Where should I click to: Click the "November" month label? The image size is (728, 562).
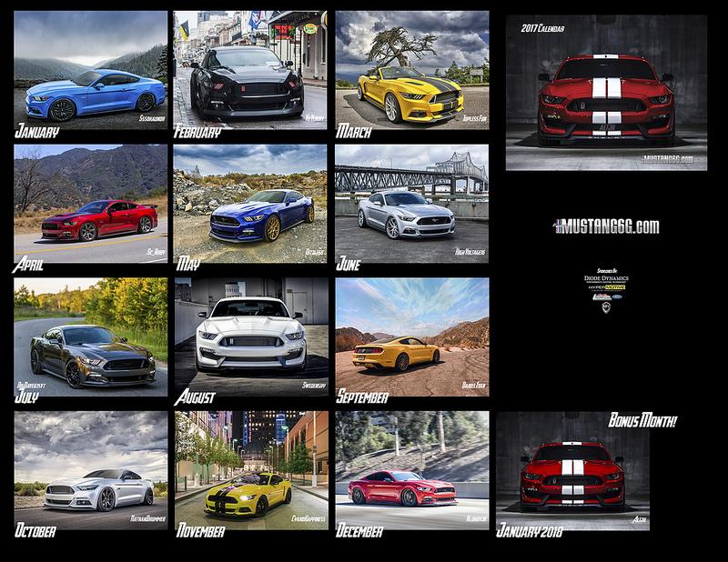(200, 531)
